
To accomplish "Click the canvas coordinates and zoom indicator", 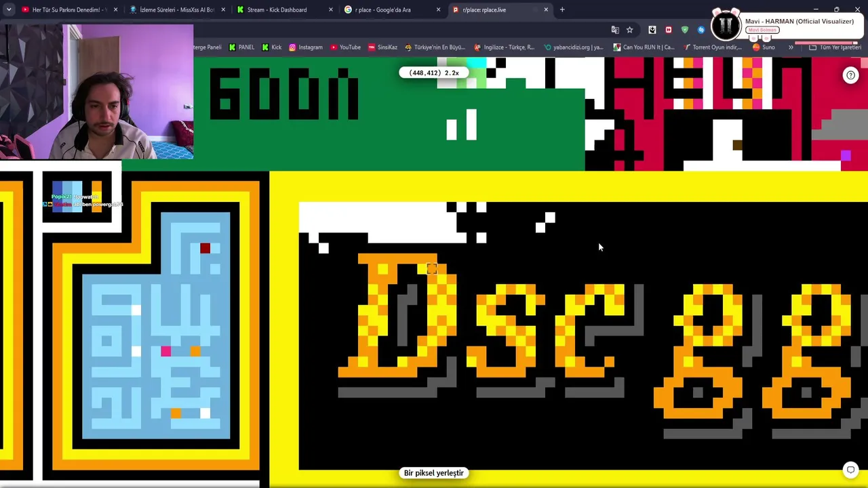I will coord(434,73).
